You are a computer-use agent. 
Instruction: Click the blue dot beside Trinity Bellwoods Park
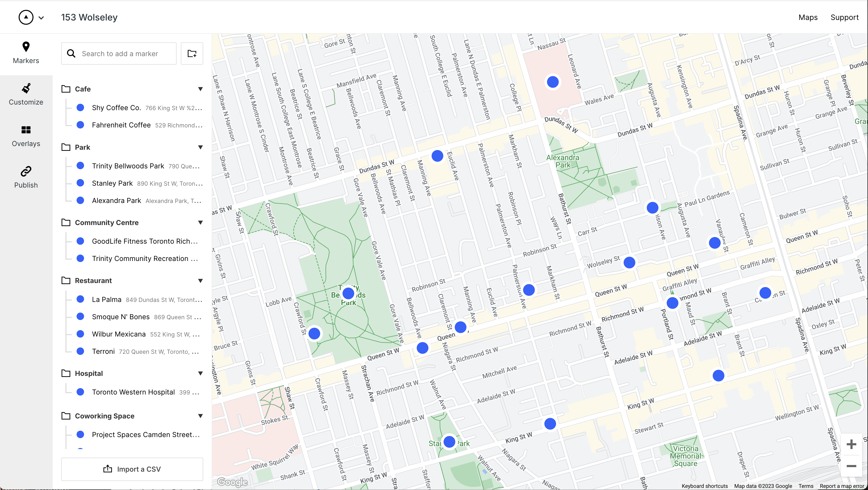[80, 165]
